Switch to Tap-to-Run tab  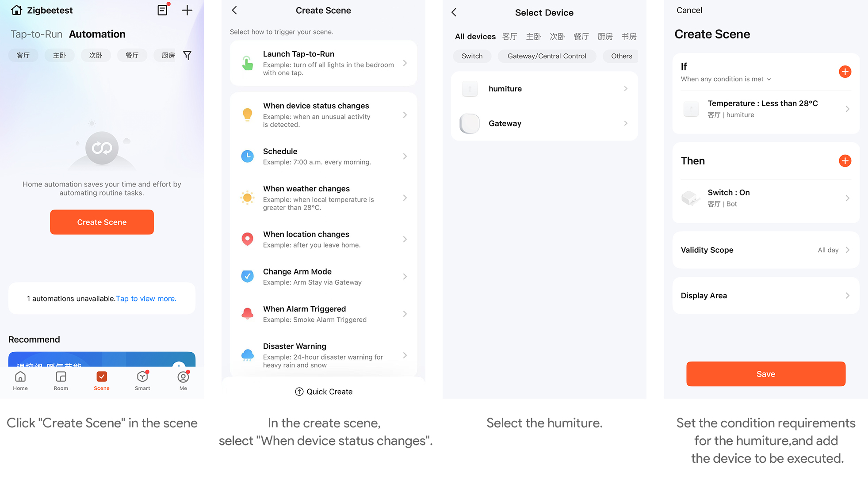click(36, 34)
